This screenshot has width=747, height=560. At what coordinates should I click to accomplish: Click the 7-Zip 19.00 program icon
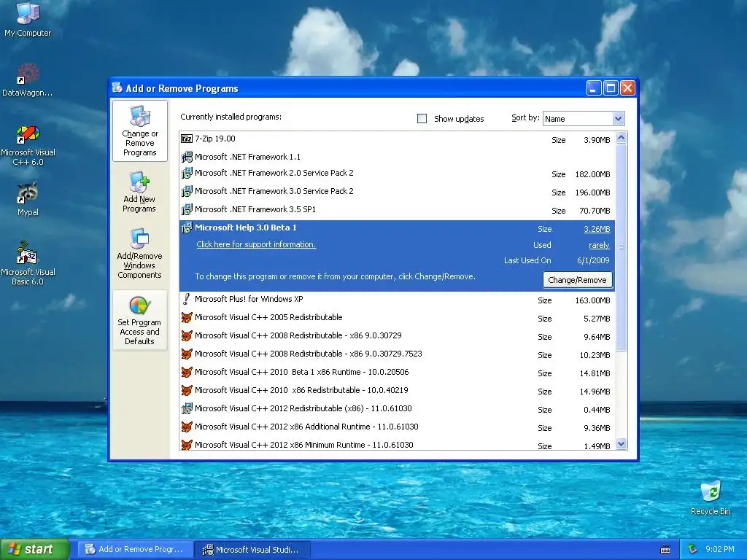click(187, 139)
